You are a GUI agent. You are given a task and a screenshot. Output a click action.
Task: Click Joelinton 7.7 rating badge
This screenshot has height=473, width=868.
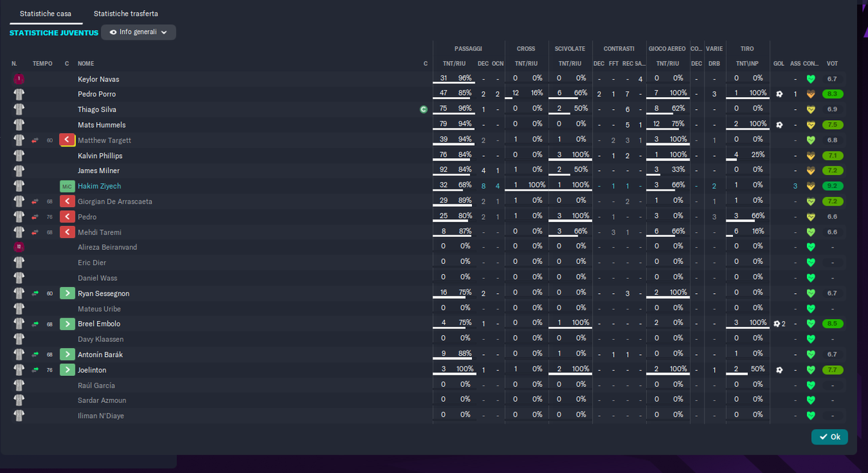[x=832, y=370]
